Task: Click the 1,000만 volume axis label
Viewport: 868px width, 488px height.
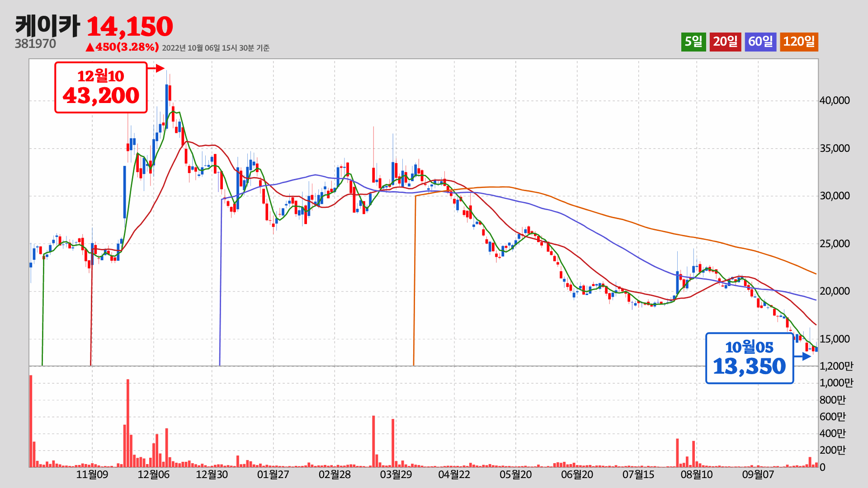Action: point(836,383)
